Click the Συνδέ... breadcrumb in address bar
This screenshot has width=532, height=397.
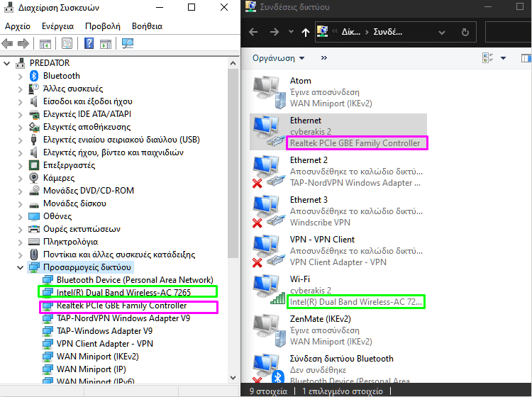point(388,32)
